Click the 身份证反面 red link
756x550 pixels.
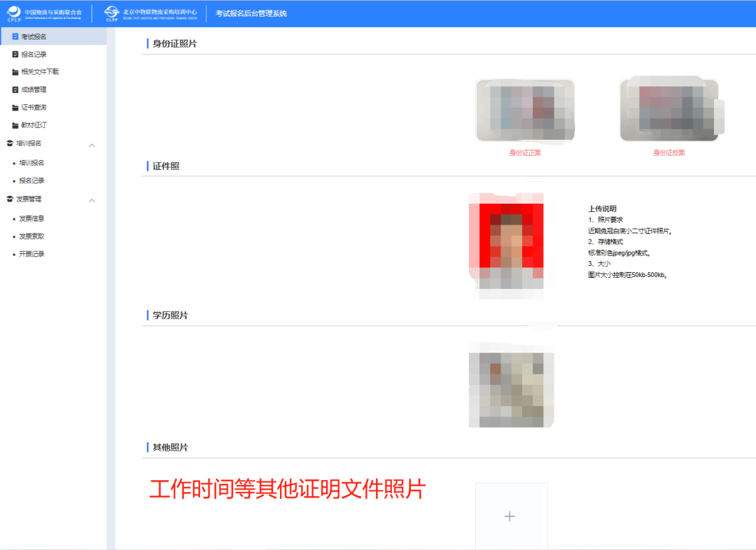coord(670,152)
